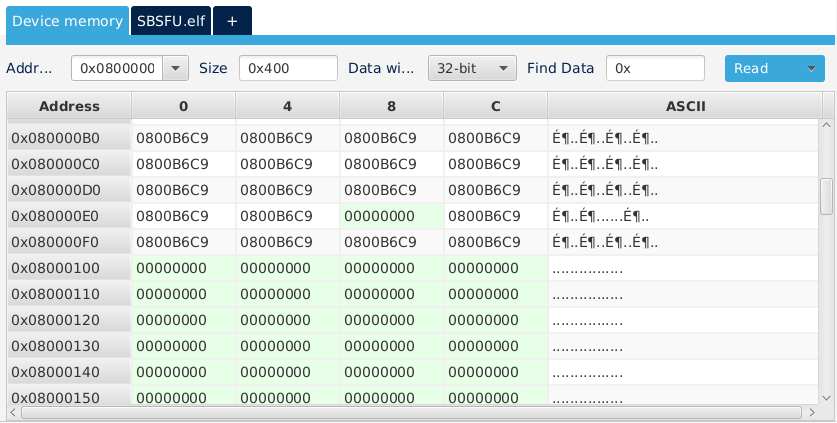Click the horizontal scrollbar thumb

(411, 412)
